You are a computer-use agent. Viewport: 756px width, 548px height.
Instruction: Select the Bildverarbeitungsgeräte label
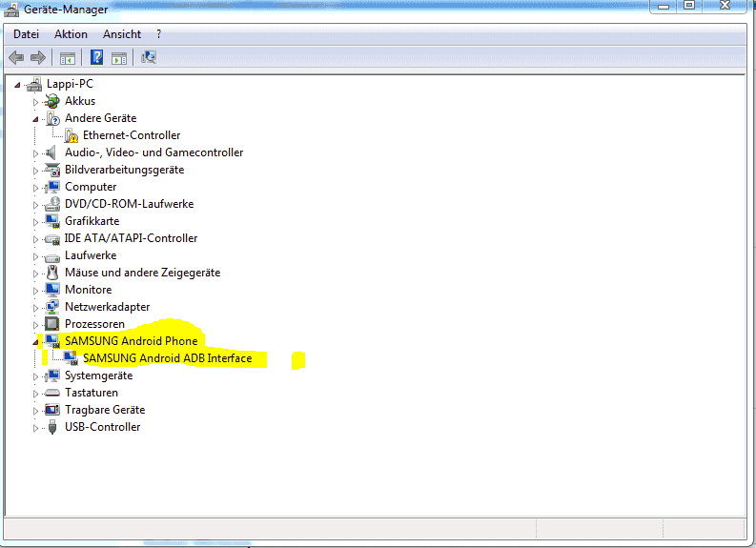[124, 170]
